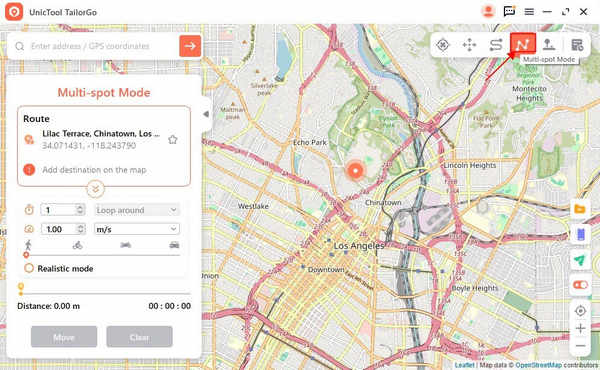Zoom out the map with minus
The width and height of the screenshot is (600, 370).
(x=580, y=346)
